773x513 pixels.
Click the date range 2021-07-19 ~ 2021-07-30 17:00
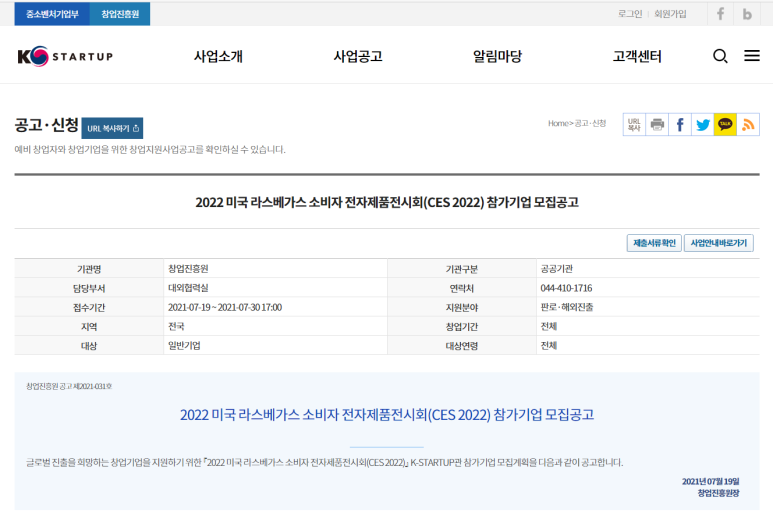tap(225, 307)
